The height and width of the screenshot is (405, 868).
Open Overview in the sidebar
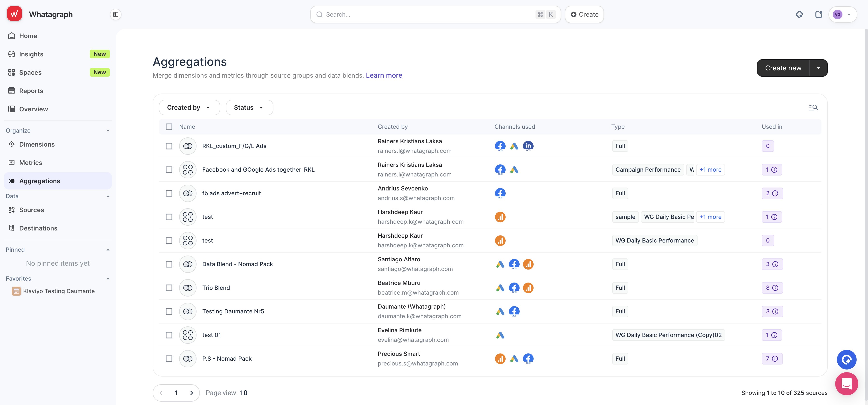tap(58, 109)
